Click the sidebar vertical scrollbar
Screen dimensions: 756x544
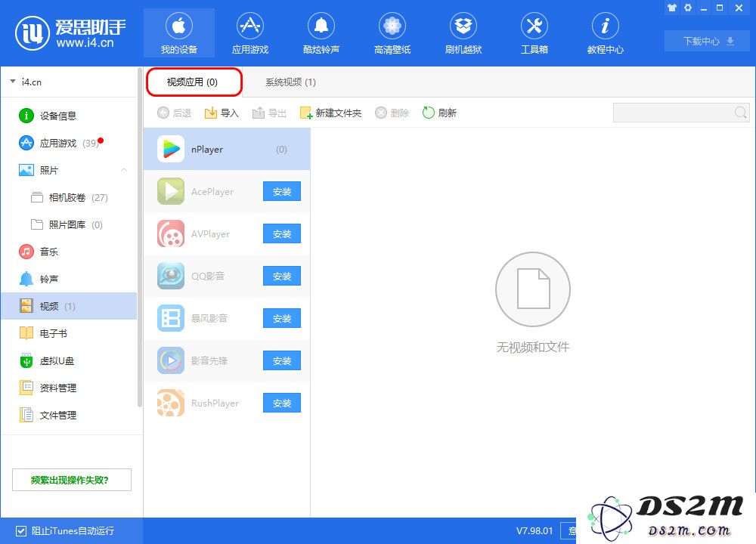140,239
